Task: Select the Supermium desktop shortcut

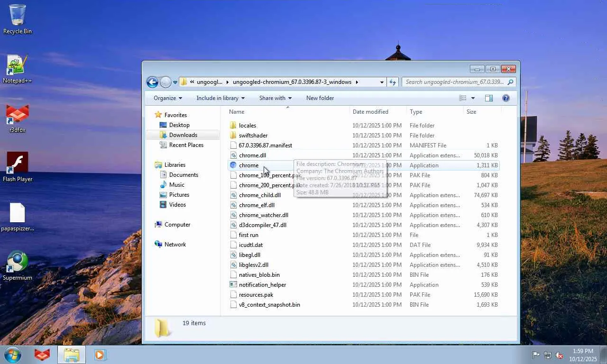Action: pyautogui.click(x=18, y=265)
